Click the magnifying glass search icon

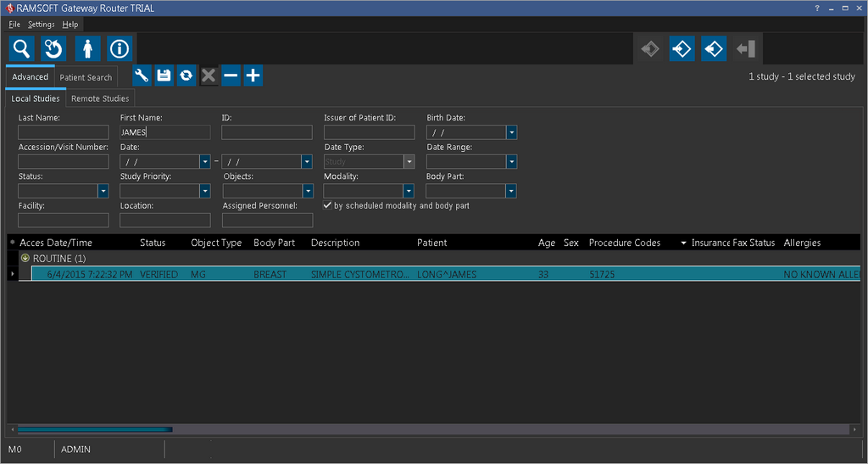click(21, 48)
